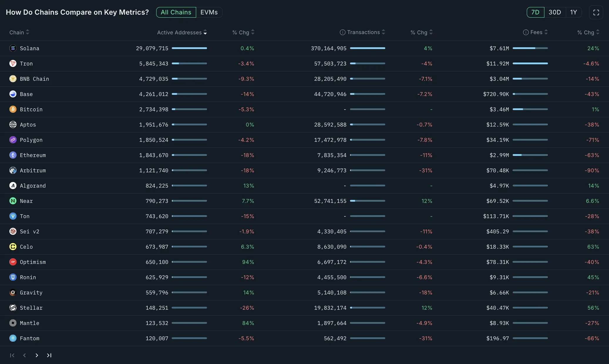Viewport: 609px width, 364px height.
Task: Switch to EVMs filter
Action: pyautogui.click(x=209, y=12)
